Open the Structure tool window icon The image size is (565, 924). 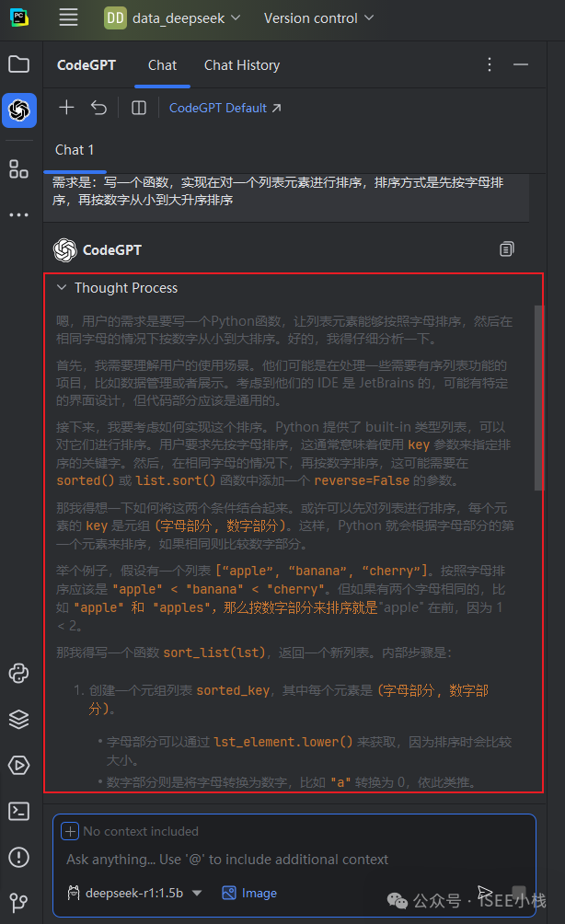[18, 169]
